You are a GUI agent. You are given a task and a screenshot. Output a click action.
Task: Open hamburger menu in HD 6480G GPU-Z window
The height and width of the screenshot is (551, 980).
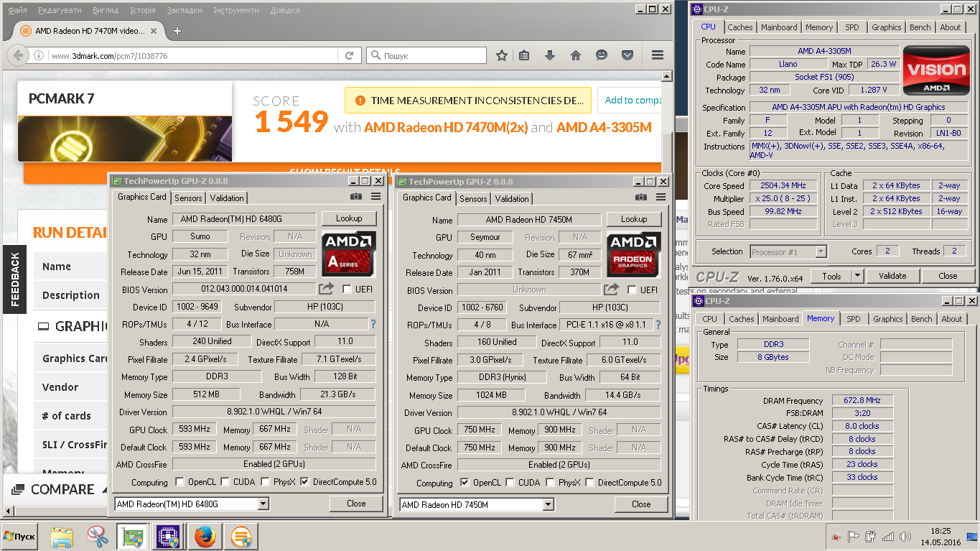(x=375, y=196)
